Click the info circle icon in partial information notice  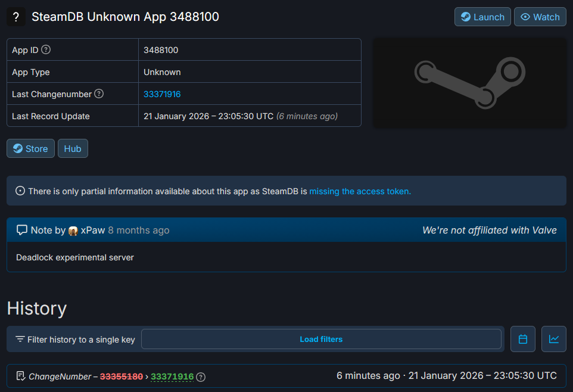pos(20,191)
